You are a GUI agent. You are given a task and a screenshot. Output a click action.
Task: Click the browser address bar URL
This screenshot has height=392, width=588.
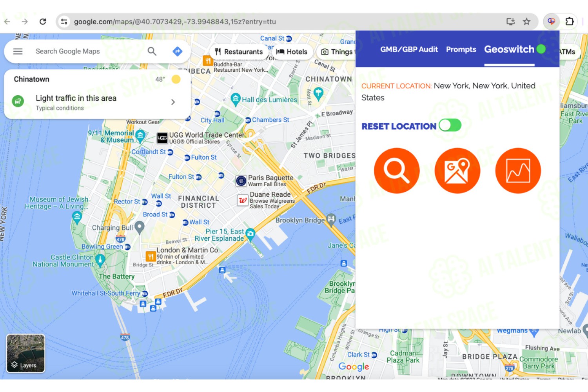point(175,22)
